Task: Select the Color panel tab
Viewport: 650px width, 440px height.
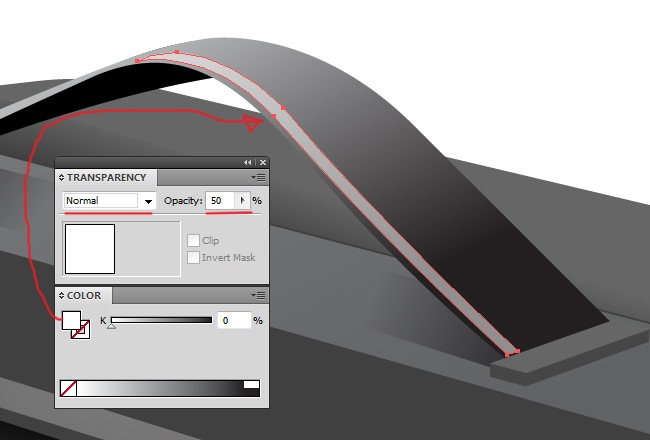Action: [x=84, y=295]
